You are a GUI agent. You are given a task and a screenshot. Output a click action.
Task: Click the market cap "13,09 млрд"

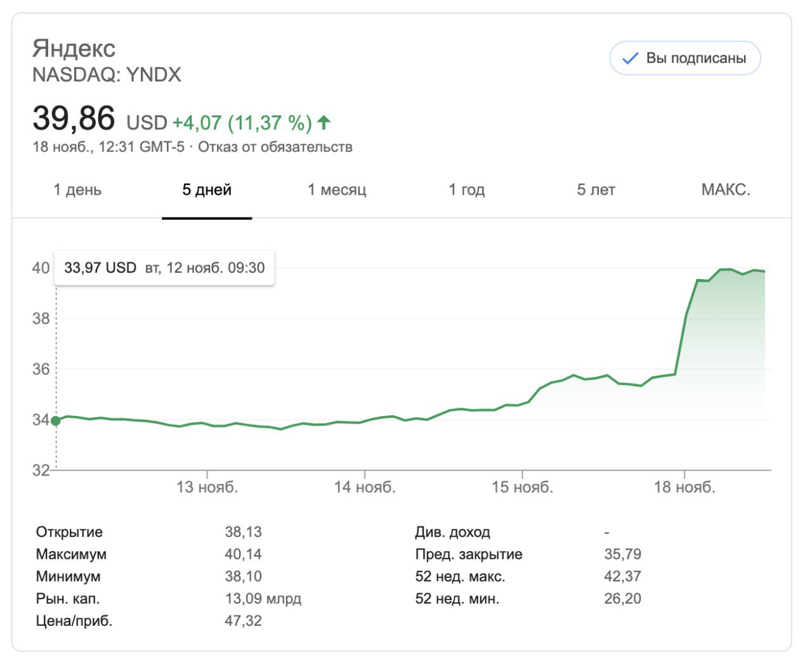(x=263, y=599)
